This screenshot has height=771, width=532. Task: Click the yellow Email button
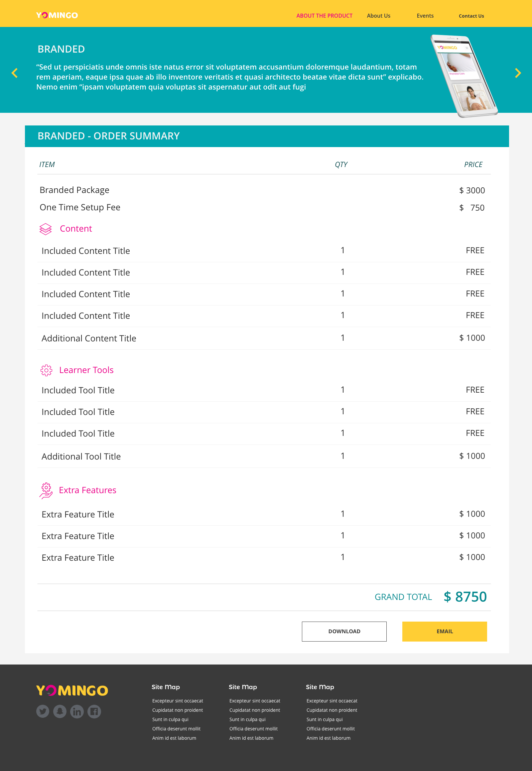point(444,631)
